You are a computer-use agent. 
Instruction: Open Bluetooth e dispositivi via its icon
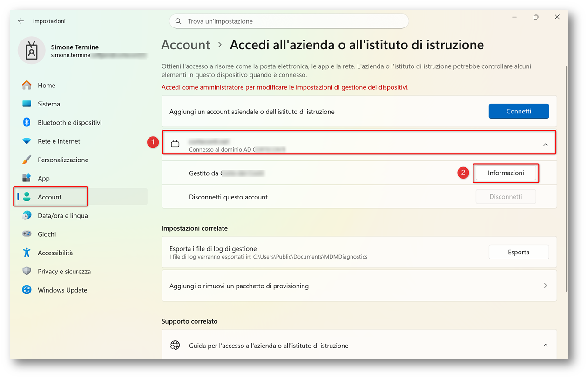[27, 122]
